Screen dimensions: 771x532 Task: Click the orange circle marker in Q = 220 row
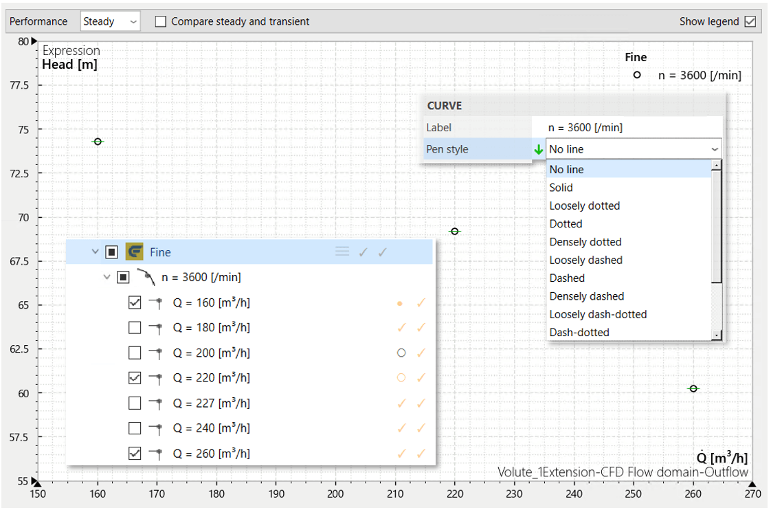point(401,377)
